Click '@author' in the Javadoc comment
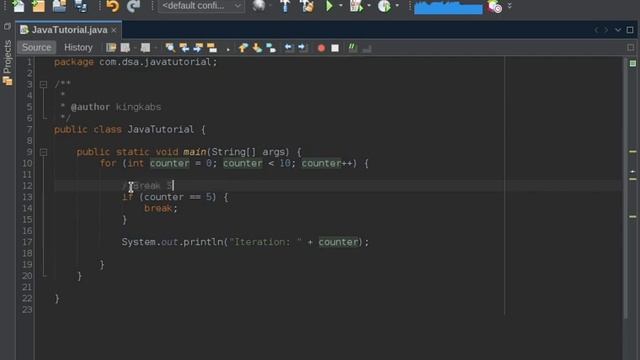The height and width of the screenshot is (360, 640). coord(90,107)
